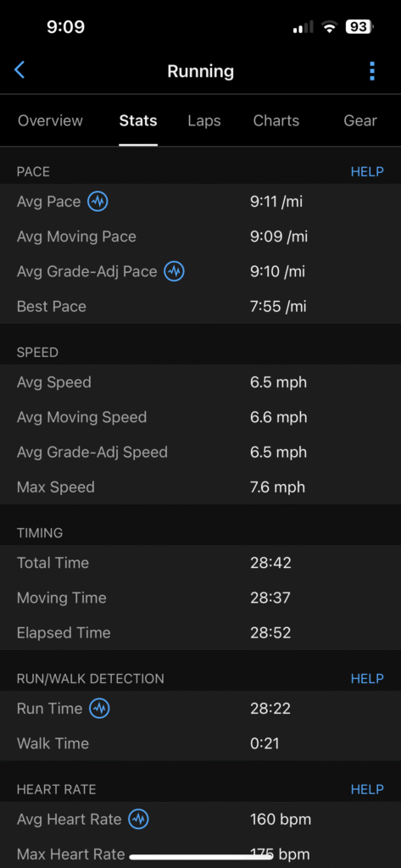Tap the Elapsed Time 28:52 row
Viewport: 401px width, 868px height.
(200, 632)
